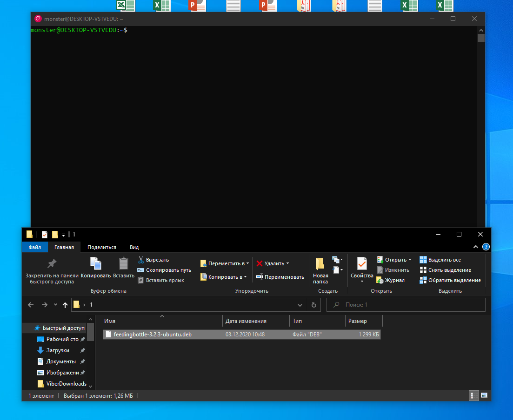This screenshot has height=420, width=513.
Task: Refresh the folder view in the address bar
Action: (x=314, y=305)
